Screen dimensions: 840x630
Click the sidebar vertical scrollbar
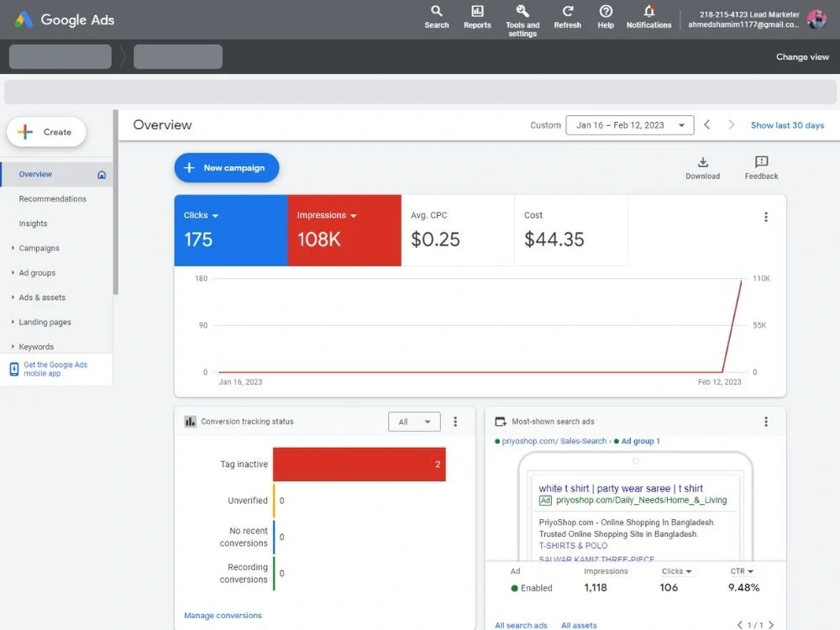(115, 202)
